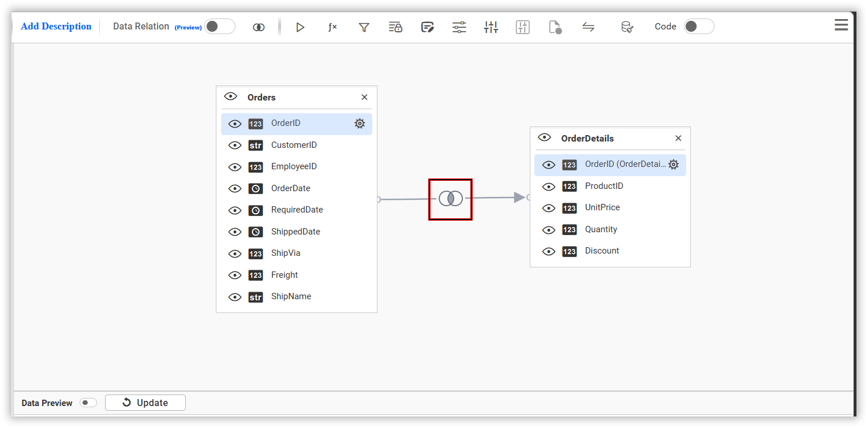Close the OrderDetails table

tap(678, 138)
